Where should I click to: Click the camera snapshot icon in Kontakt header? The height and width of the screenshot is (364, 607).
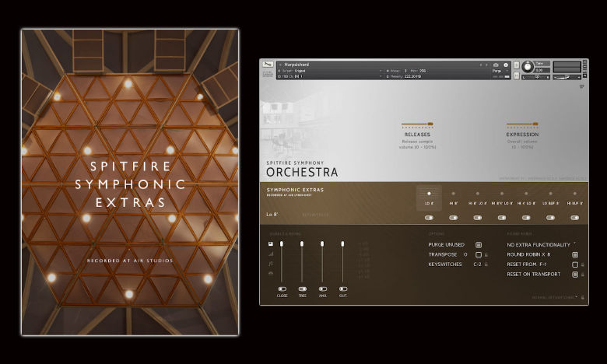click(496, 65)
